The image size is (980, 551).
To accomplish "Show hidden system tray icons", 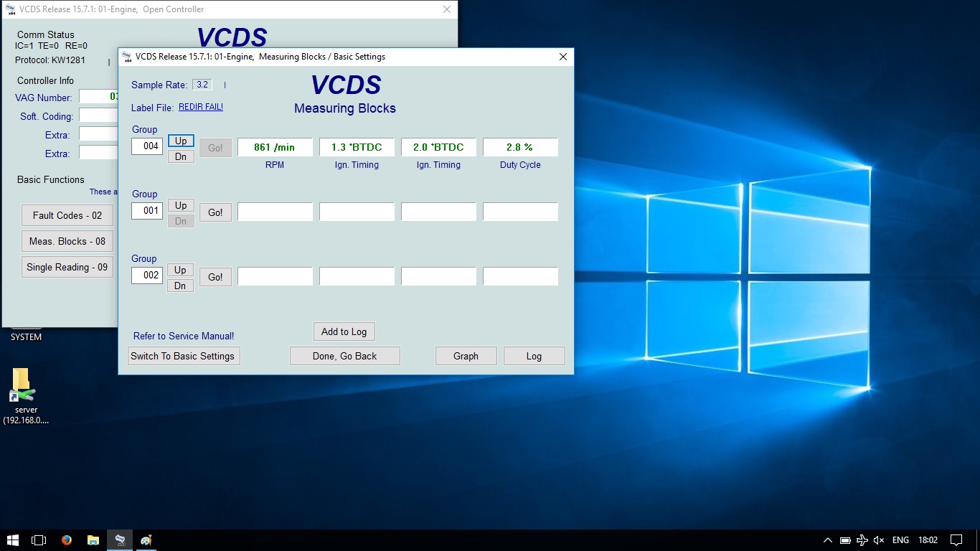I will (x=827, y=540).
